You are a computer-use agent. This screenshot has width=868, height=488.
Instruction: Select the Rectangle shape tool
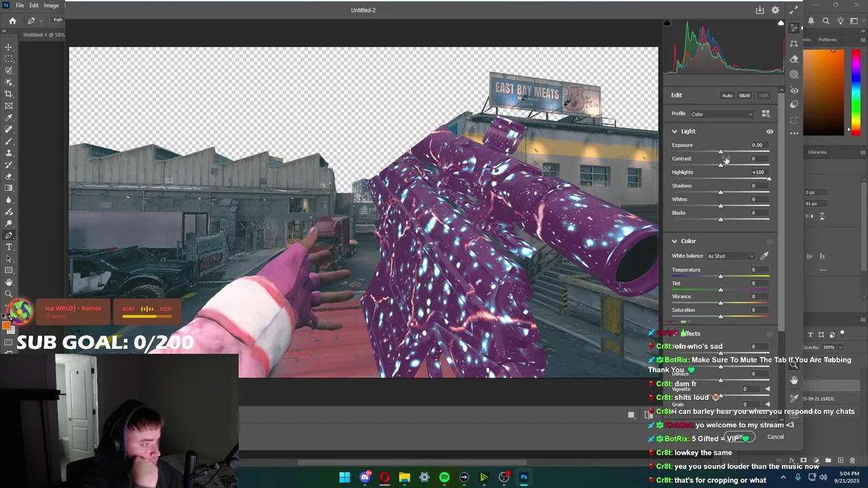9,270
